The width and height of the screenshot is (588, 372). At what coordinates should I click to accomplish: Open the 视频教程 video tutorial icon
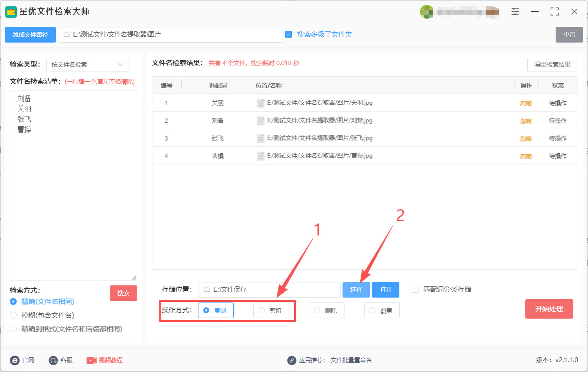91,360
